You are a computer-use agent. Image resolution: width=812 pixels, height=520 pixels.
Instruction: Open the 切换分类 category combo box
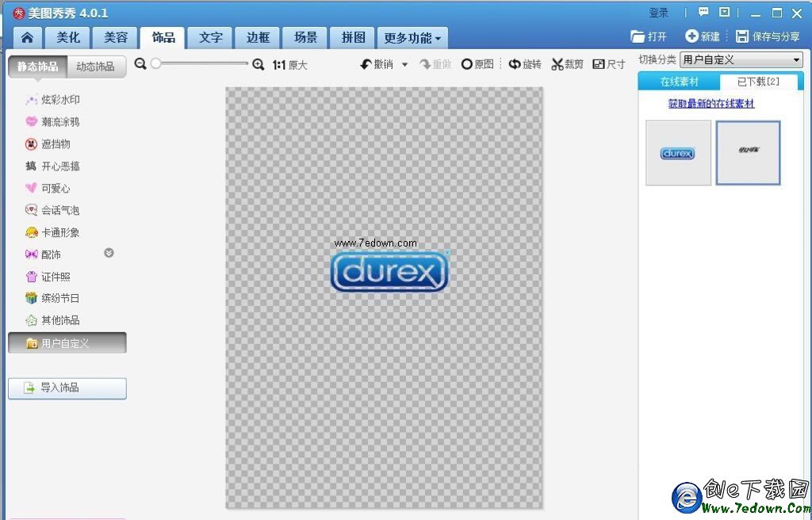pos(741,60)
